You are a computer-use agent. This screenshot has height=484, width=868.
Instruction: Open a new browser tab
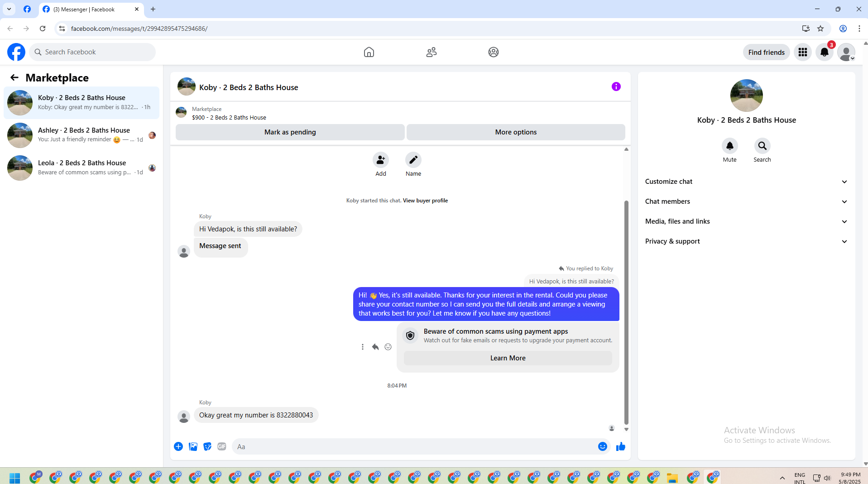(153, 9)
